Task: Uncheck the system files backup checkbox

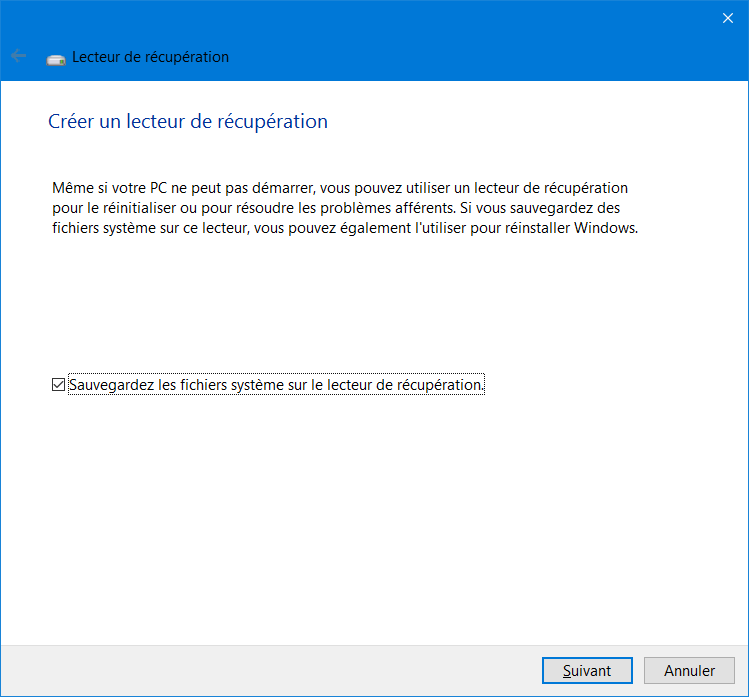Action: tap(58, 385)
